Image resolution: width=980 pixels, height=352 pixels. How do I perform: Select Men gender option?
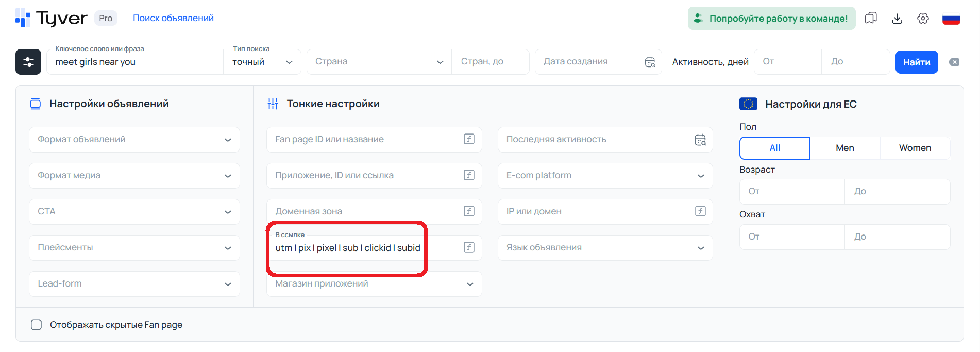(x=845, y=148)
